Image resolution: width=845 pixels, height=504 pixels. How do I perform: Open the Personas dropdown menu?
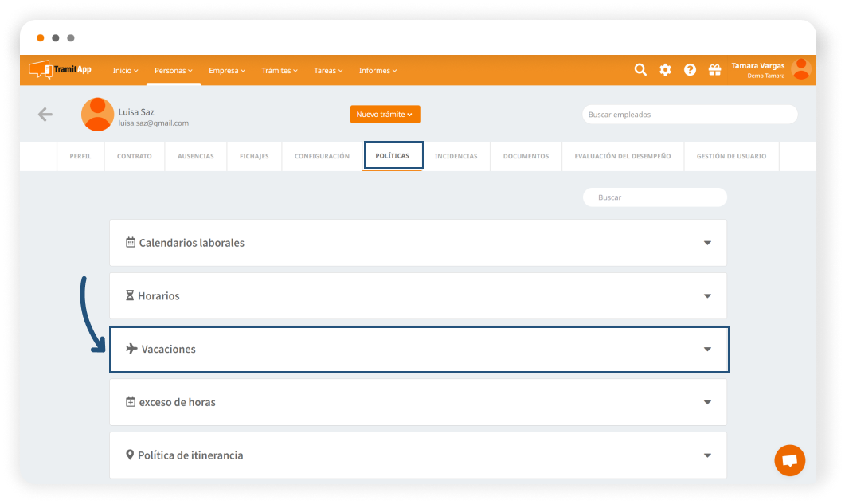(174, 71)
